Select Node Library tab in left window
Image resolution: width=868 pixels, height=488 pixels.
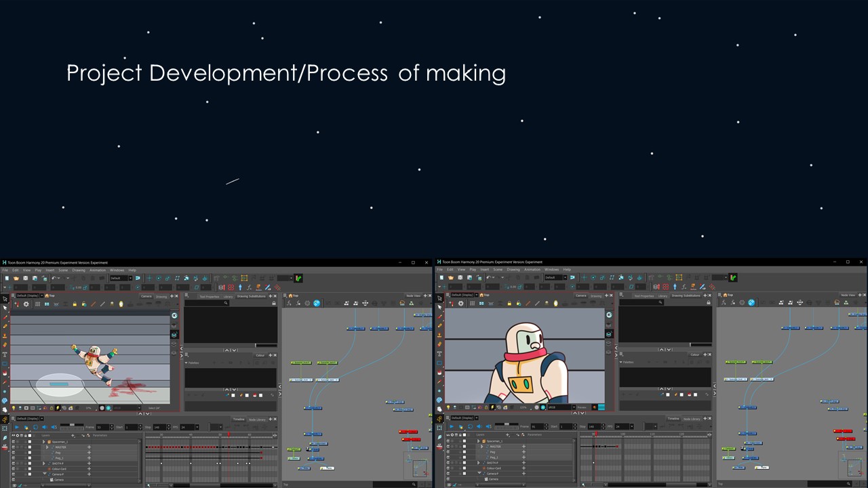256,419
